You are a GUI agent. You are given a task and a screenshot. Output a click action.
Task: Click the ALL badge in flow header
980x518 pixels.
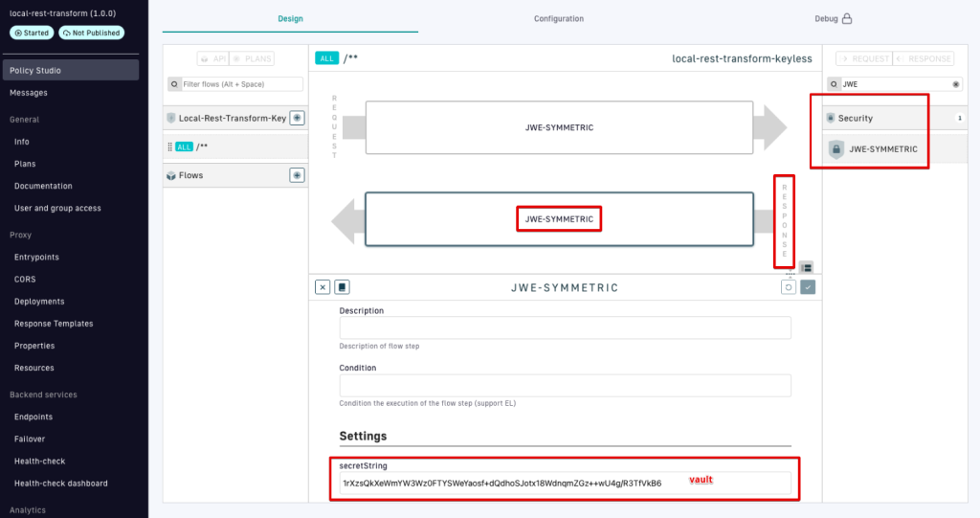click(x=327, y=58)
